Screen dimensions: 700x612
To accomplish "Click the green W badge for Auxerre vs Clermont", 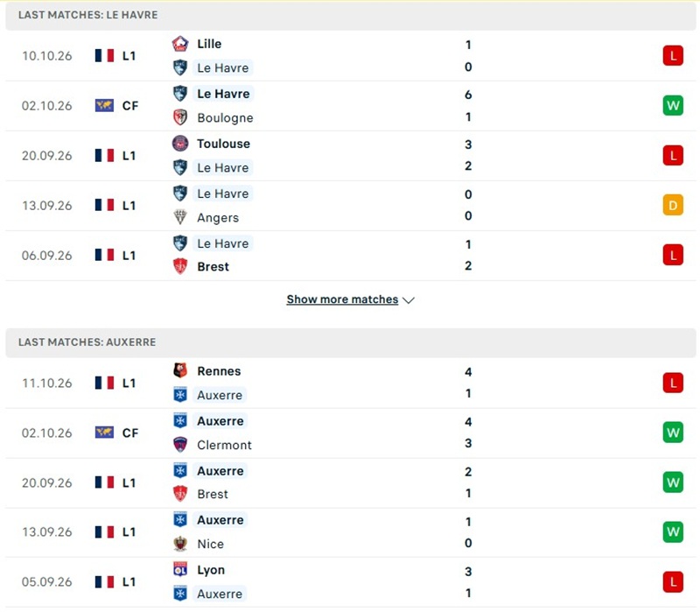I will click(673, 433).
